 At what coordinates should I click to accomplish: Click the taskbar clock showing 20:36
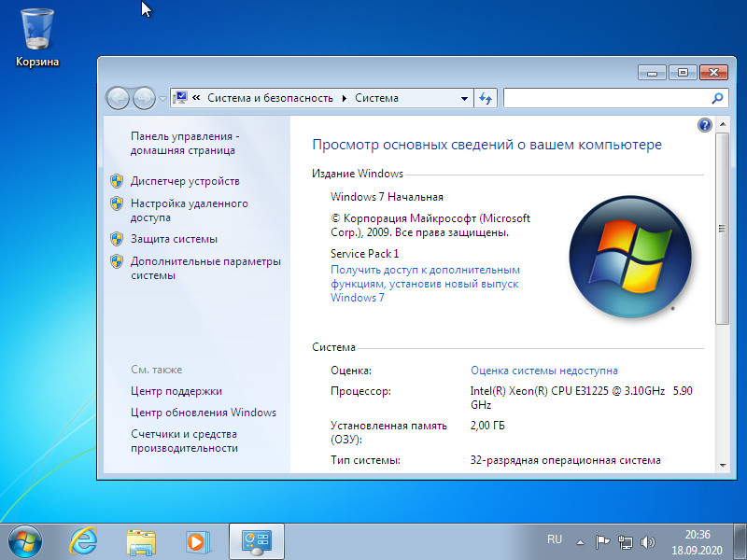(698, 542)
